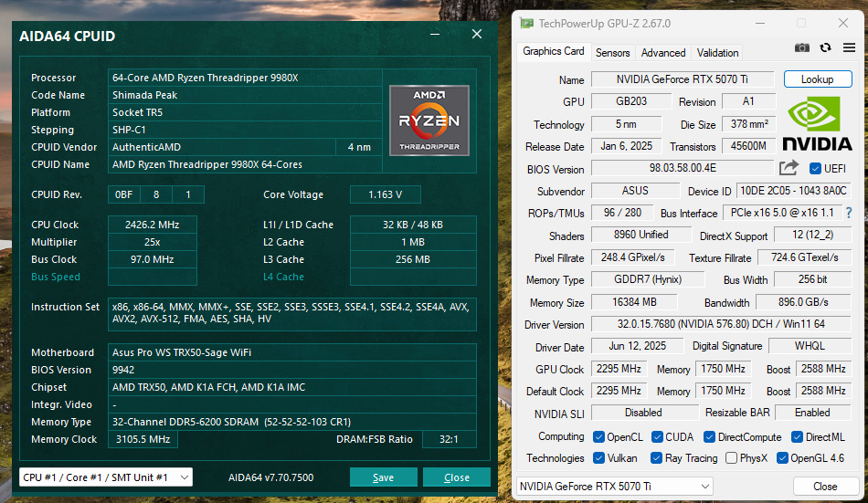Click the Motherboard value Asus Pro WS TRX50-Sage WiFi
Screen dimensions: 868x503
click(291, 352)
